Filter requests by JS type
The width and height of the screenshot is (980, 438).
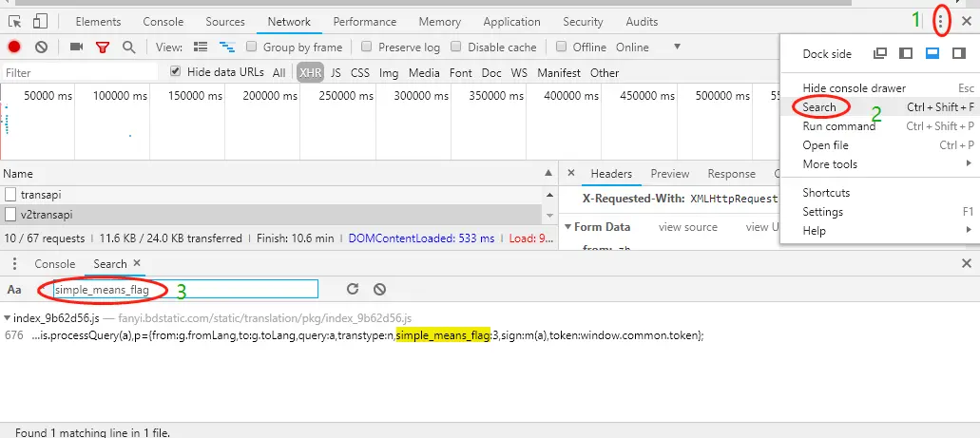336,72
